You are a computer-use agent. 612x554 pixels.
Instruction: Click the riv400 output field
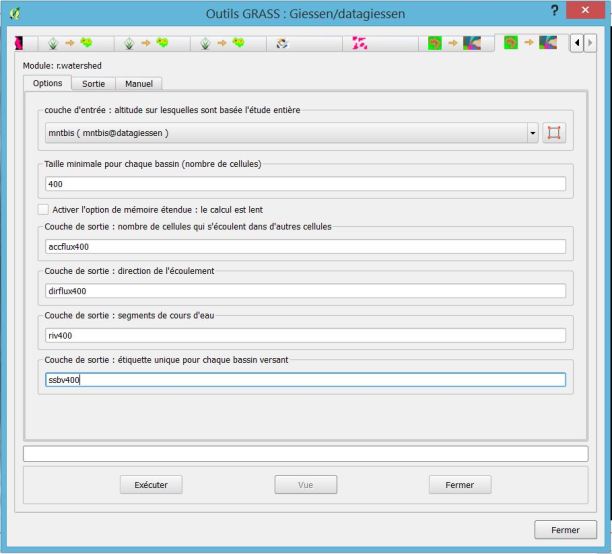[305, 335]
